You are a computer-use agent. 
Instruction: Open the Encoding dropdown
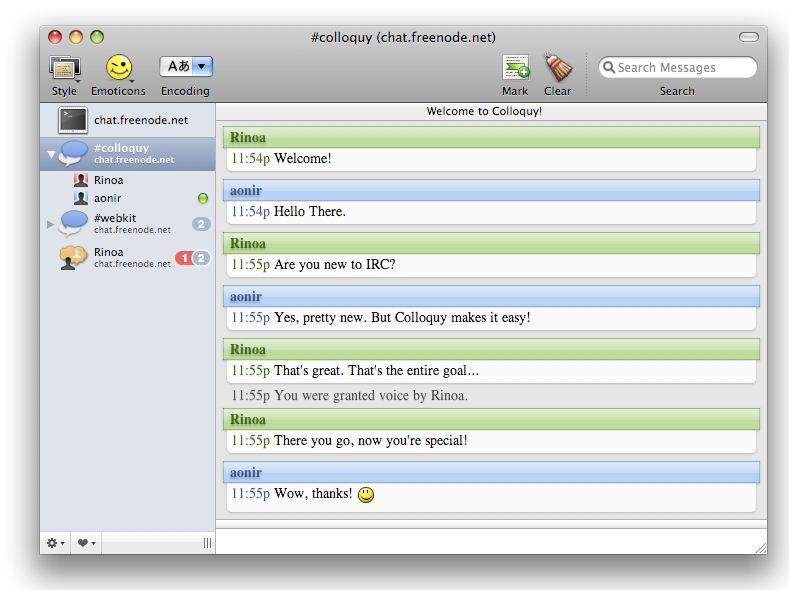point(186,67)
